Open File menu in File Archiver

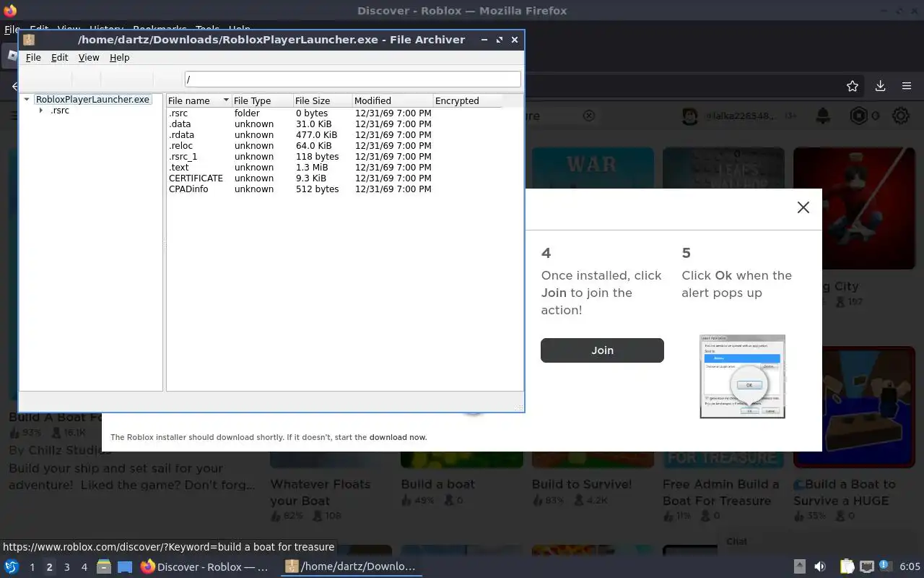click(x=33, y=58)
